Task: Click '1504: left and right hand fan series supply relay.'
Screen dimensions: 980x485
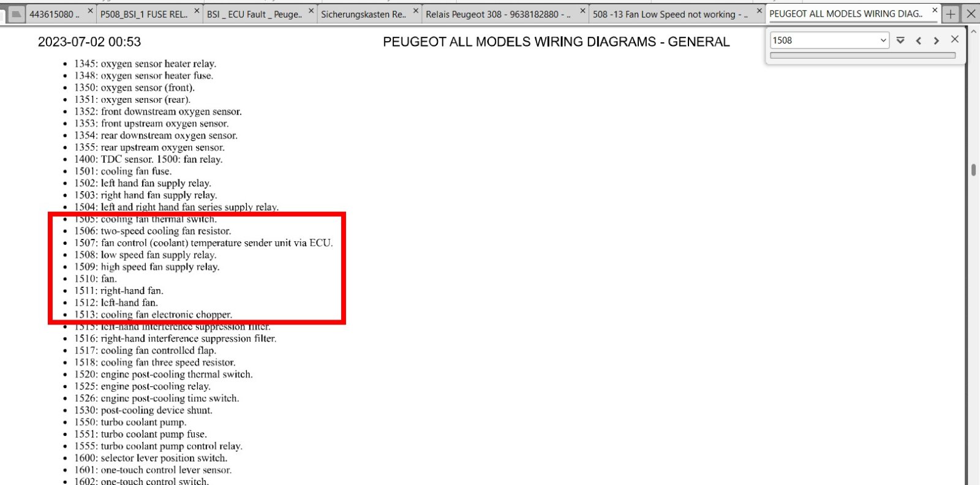Action: click(176, 207)
